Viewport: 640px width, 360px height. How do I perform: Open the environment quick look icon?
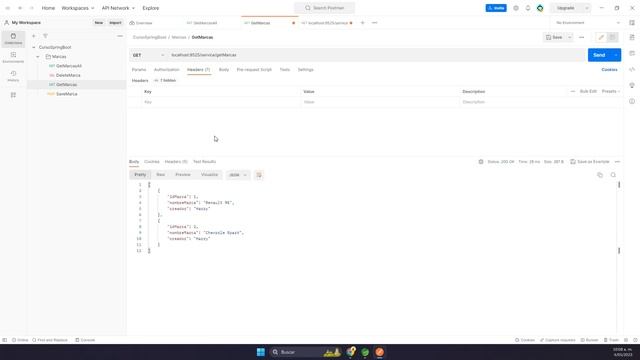pyautogui.click(x=632, y=23)
